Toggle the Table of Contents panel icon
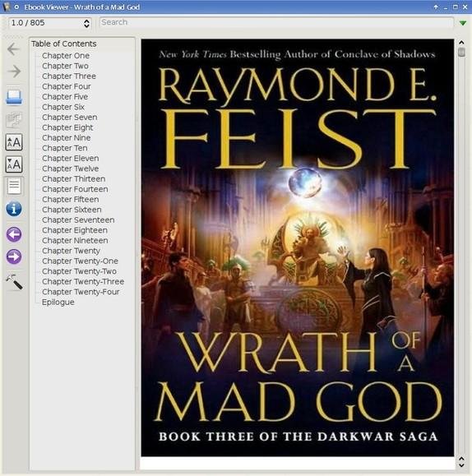472x476 pixels. click(14, 186)
